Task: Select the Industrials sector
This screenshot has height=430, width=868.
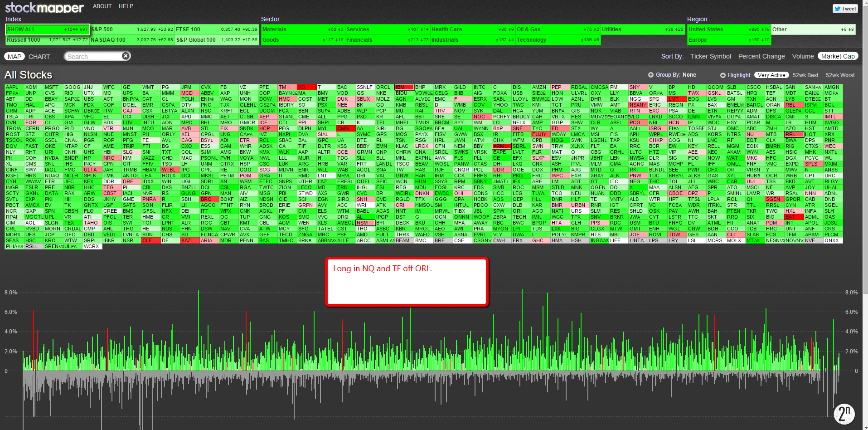Action: [473, 40]
